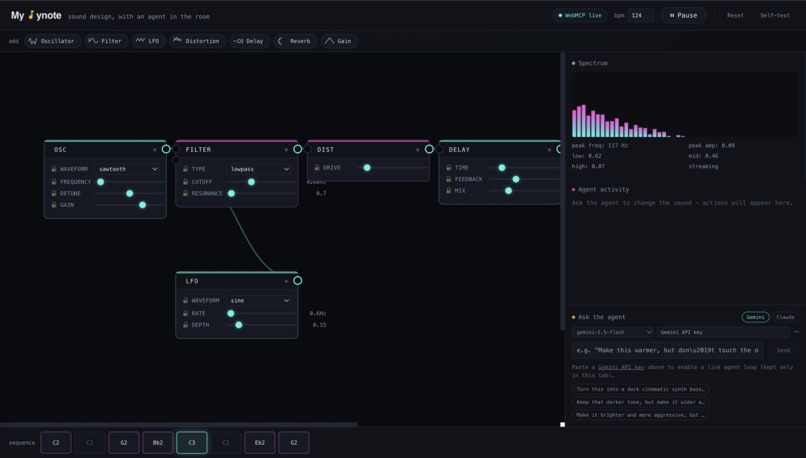Choose the 'Make it brighter' suggestion
This screenshot has height=458, width=806.
pos(640,415)
